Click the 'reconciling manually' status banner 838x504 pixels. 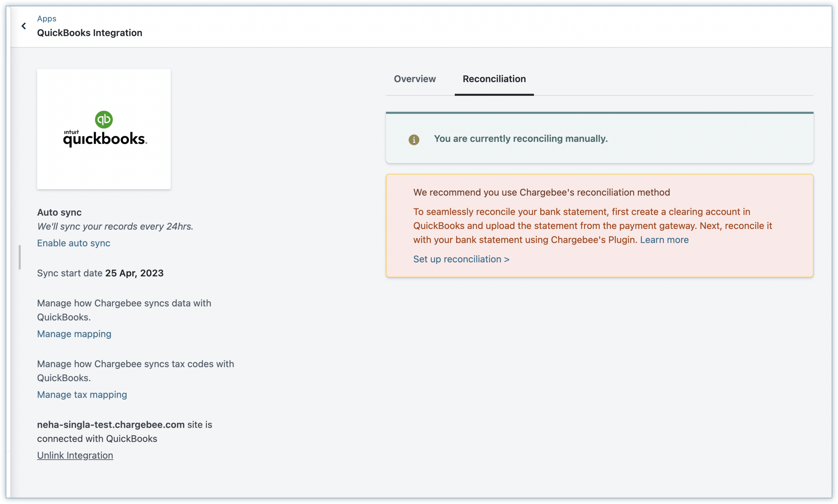[x=520, y=139]
